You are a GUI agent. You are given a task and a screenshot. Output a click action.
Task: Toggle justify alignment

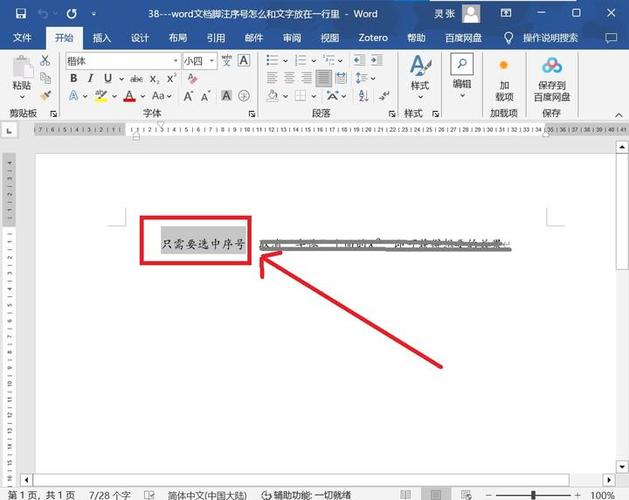click(323, 78)
